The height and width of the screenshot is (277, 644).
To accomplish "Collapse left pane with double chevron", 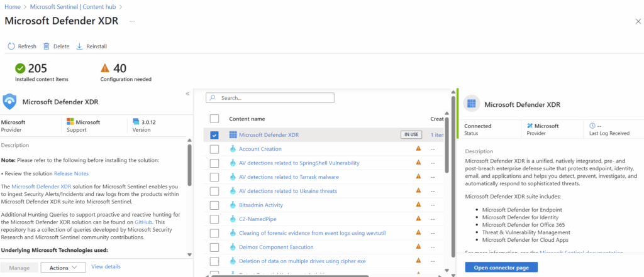I will point(187,94).
